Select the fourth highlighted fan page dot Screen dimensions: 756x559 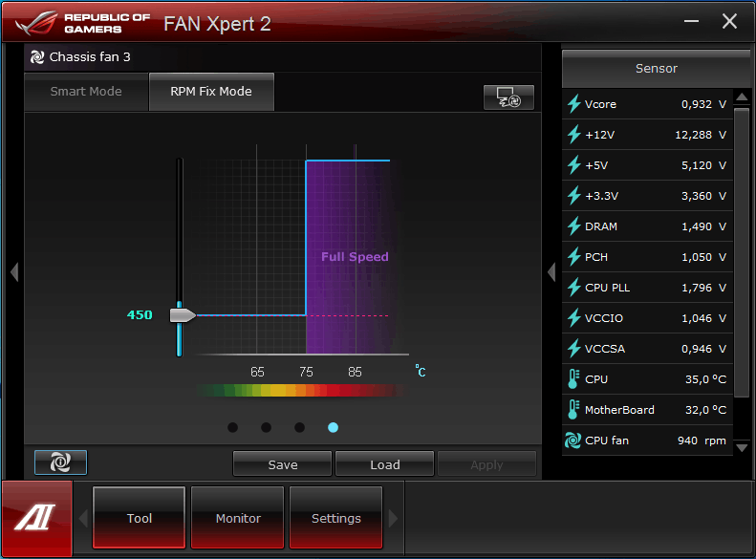click(x=334, y=427)
